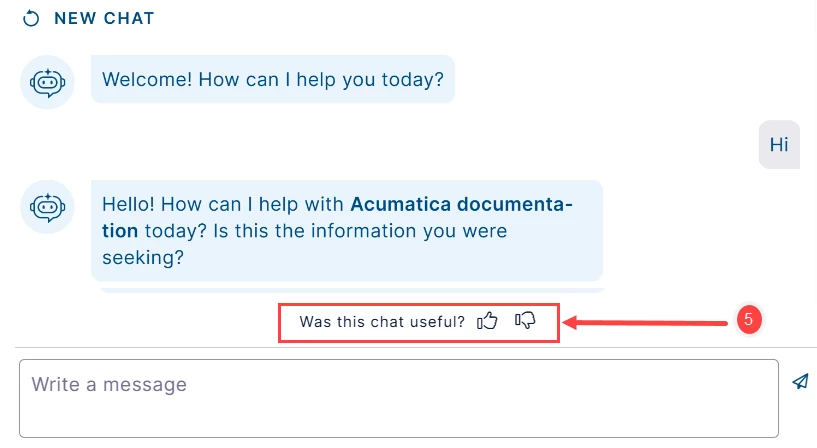The height and width of the screenshot is (448, 817).
Task: Click the red arrow pointing at feedback box
Action: click(646, 323)
